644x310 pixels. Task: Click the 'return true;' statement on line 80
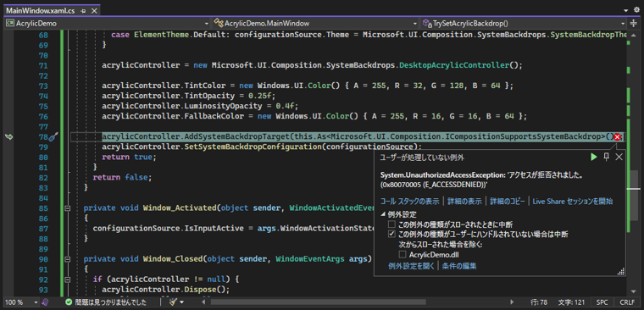coord(129,158)
